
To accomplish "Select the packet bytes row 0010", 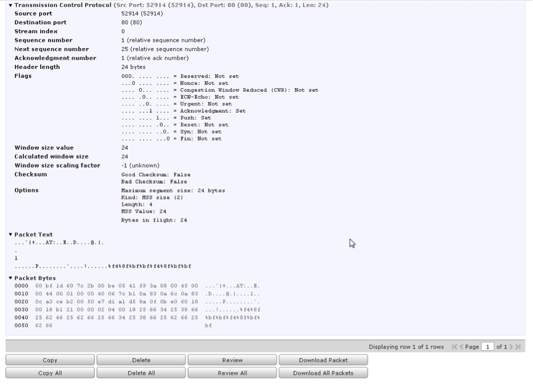I will click(x=137, y=294).
